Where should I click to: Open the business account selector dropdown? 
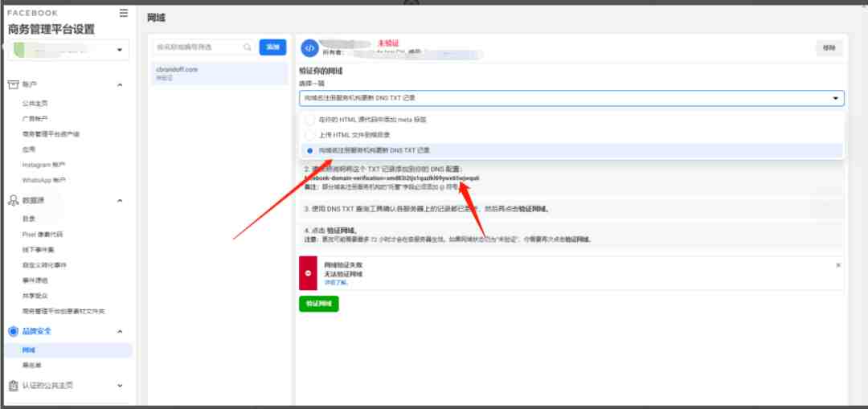coord(68,50)
